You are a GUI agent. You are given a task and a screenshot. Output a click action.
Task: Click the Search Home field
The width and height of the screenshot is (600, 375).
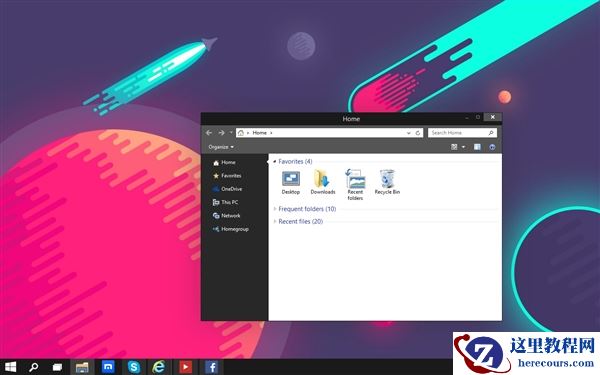[x=462, y=133]
